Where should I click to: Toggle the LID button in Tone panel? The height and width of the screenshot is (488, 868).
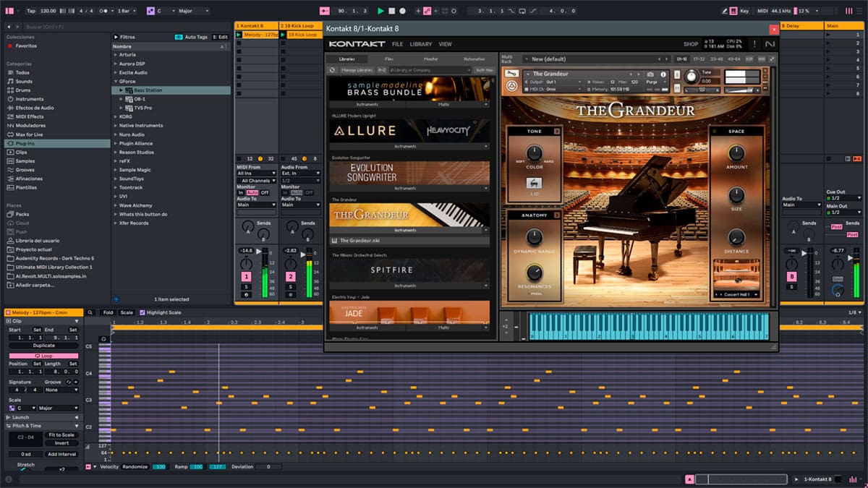click(535, 184)
